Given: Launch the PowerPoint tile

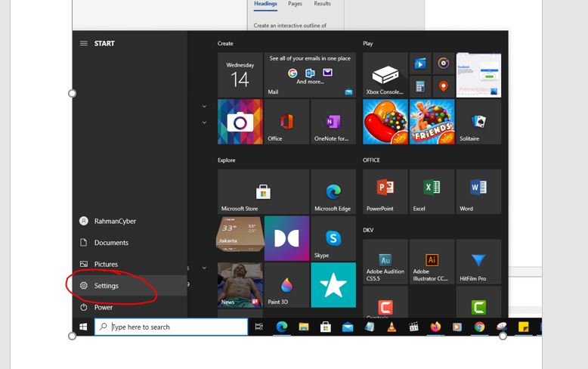Looking at the screenshot, I should pyautogui.click(x=385, y=191).
